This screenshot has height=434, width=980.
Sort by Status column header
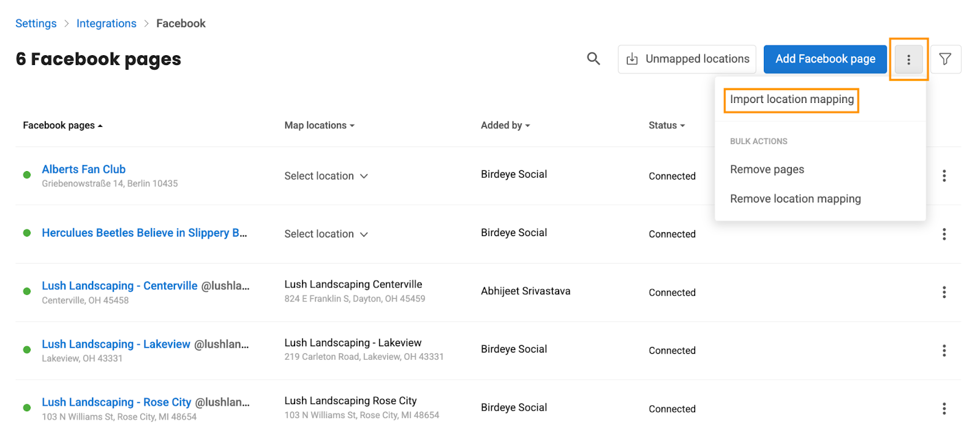pos(666,125)
